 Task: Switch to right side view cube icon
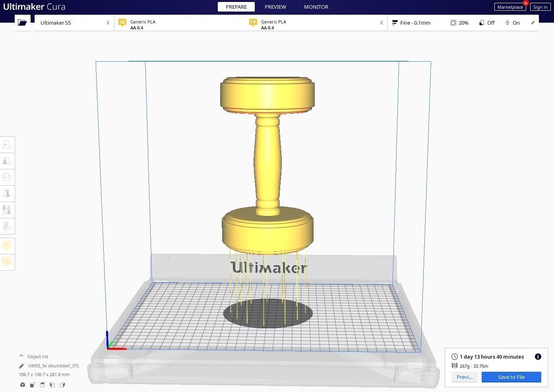coord(62,385)
